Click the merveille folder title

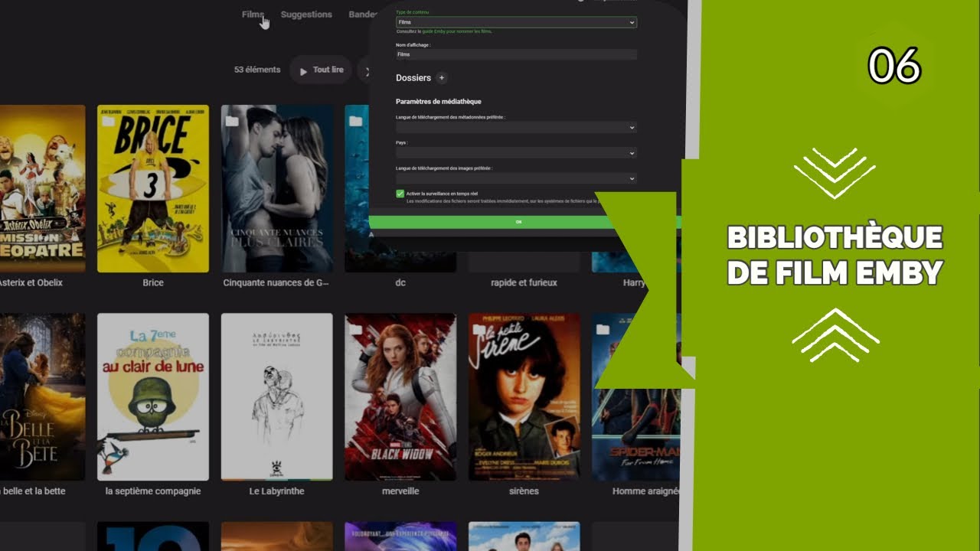400,491
